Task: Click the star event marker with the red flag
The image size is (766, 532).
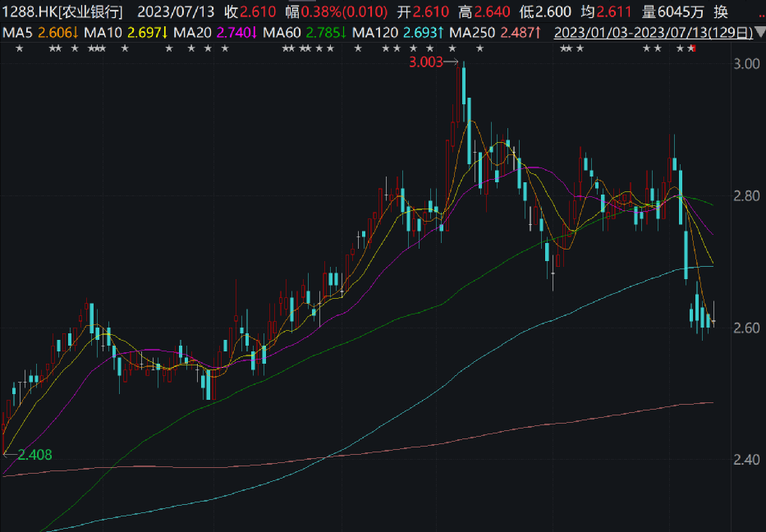Action: pyautogui.click(x=691, y=48)
